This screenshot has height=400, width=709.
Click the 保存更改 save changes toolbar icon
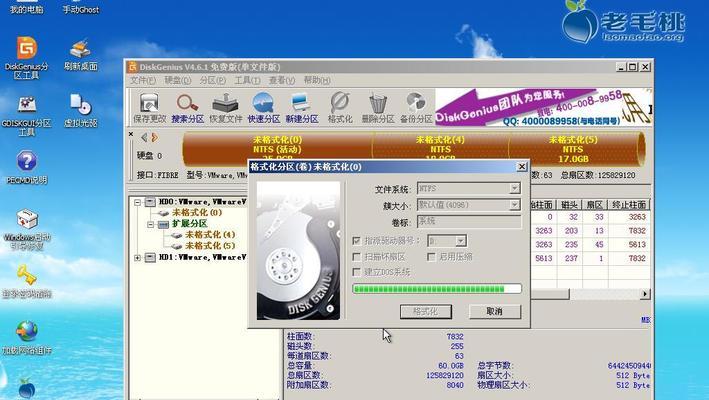tap(149, 108)
